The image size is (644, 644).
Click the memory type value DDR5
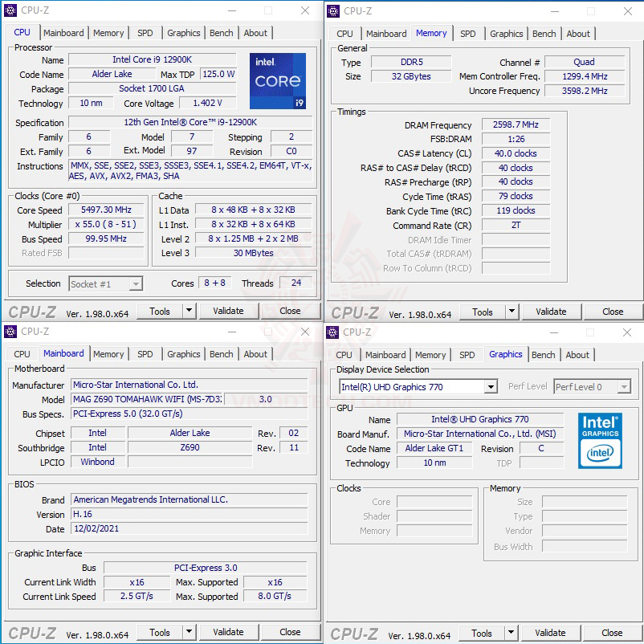(411, 62)
